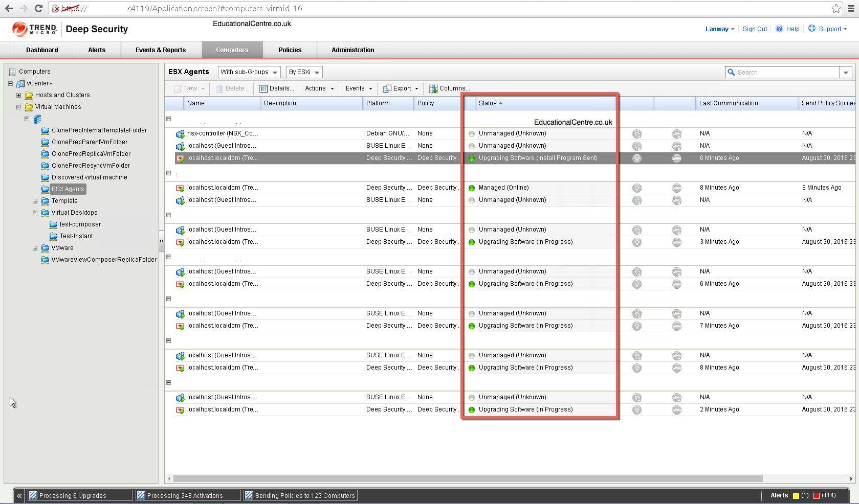Select VMwareViewComposerReplicaFolder in tree
This screenshot has width=859, height=504.
(x=104, y=260)
